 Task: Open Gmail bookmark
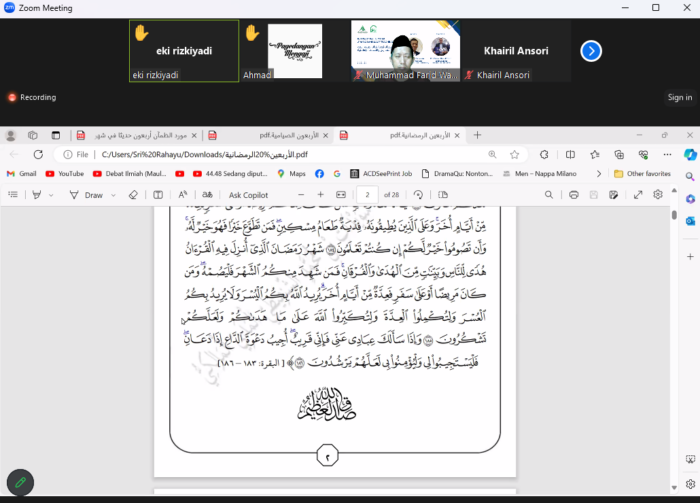tap(21, 174)
